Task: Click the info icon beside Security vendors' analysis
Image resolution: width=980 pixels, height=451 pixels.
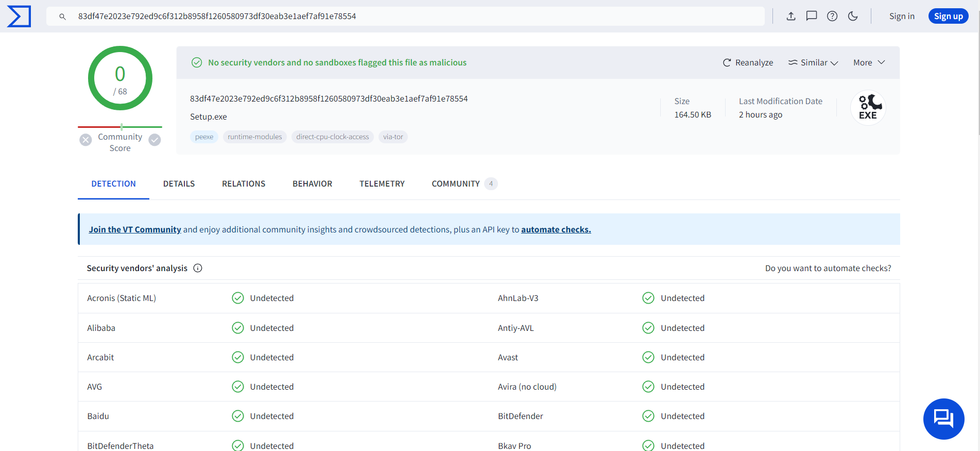Action: click(198, 268)
